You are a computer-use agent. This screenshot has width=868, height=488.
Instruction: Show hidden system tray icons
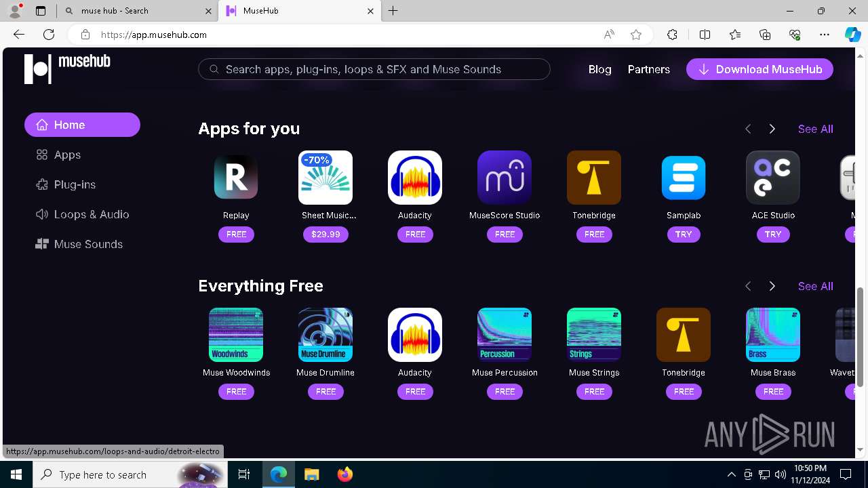pos(731,474)
